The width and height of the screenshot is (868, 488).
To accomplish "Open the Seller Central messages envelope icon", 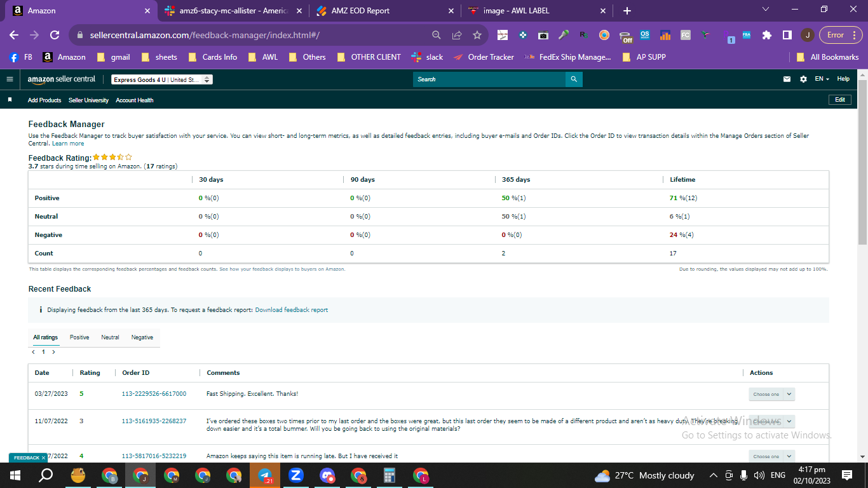I will click(x=787, y=79).
